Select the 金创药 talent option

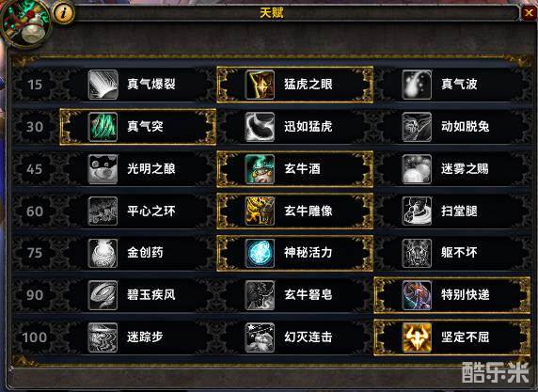coord(138,253)
